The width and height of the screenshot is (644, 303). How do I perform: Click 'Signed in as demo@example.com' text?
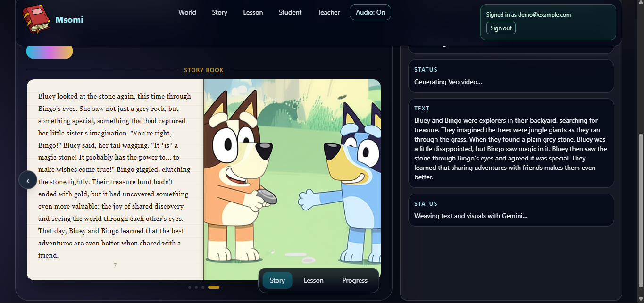point(528,15)
